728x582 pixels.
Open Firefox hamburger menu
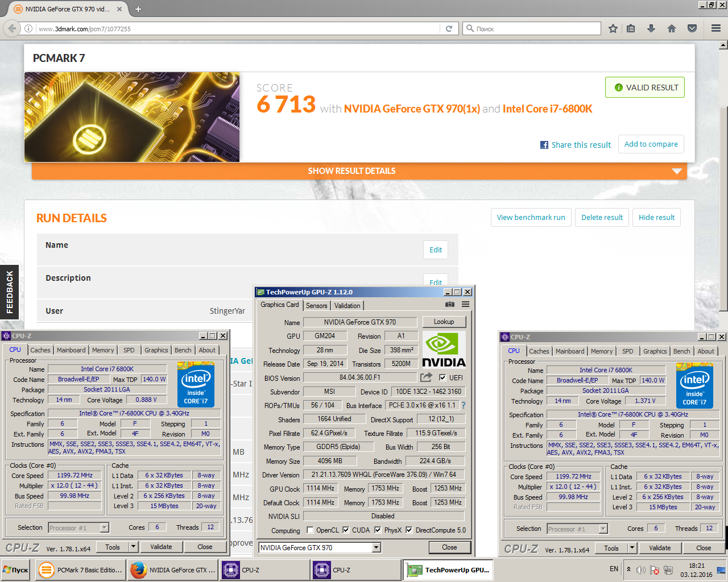pos(716,28)
